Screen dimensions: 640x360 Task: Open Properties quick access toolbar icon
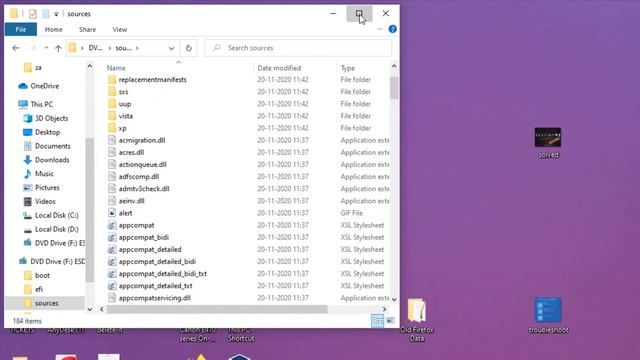tap(33, 14)
